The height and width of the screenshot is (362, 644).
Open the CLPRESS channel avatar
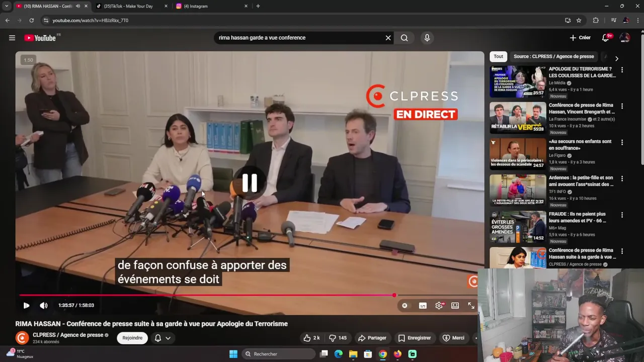22,338
